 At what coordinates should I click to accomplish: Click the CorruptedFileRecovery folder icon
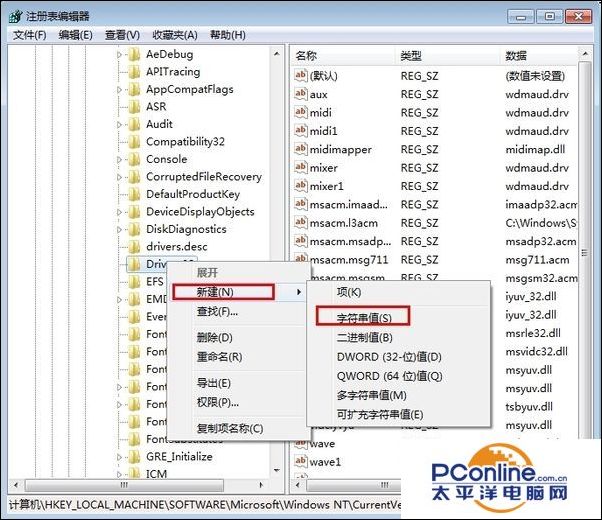click(134, 177)
